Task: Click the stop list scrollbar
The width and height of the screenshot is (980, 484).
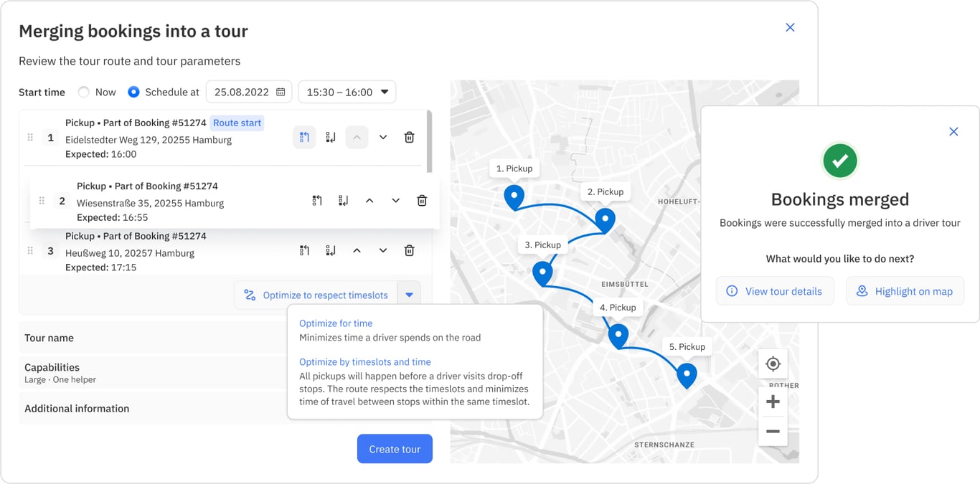Action: pyautogui.click(x=429, y=141)
